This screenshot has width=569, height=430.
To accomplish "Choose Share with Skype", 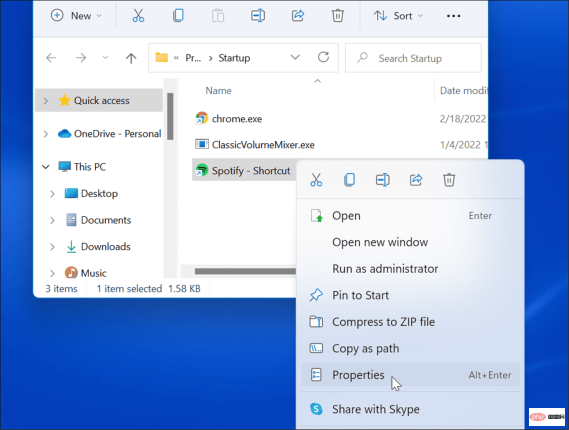I will click(410, 409).
